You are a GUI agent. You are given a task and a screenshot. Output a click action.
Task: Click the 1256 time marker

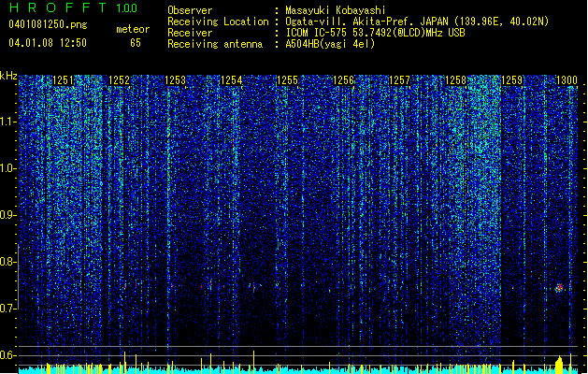343,80
